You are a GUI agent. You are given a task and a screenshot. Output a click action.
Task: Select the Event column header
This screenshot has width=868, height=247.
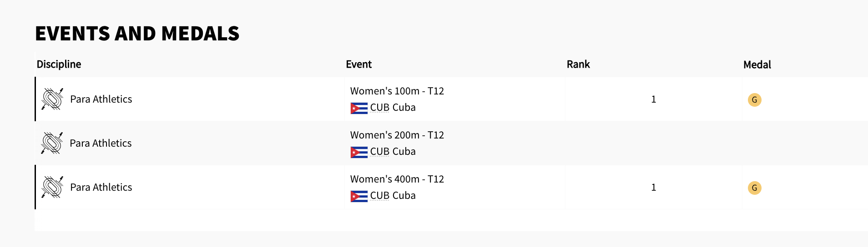(358, 64)
